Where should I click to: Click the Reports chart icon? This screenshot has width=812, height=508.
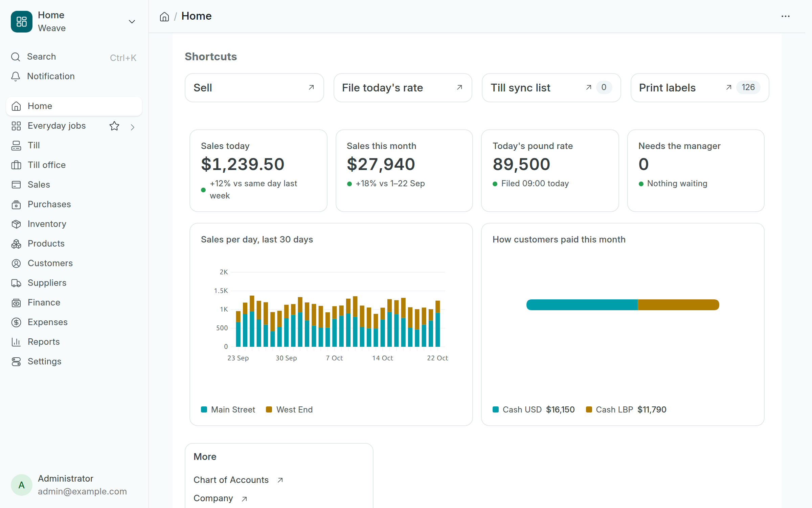pyautogui.click(x=16, y=342)
